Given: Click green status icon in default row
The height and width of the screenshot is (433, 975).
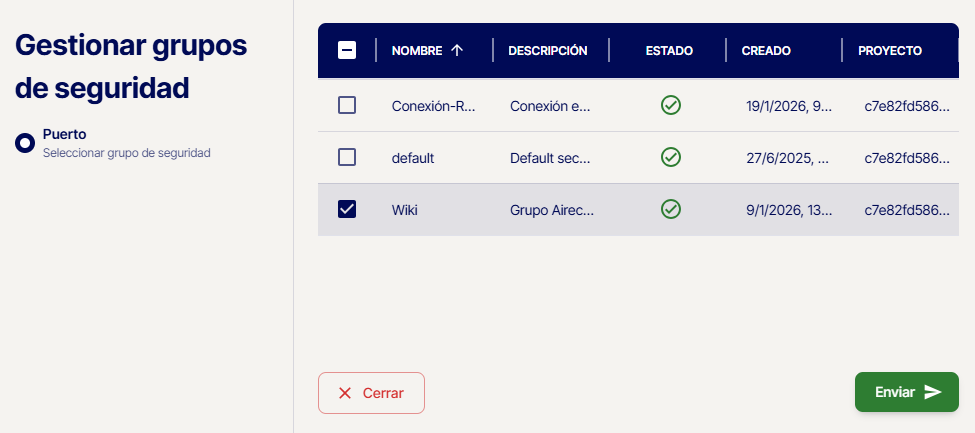Looking at the screenshot, I should (671, 157).
